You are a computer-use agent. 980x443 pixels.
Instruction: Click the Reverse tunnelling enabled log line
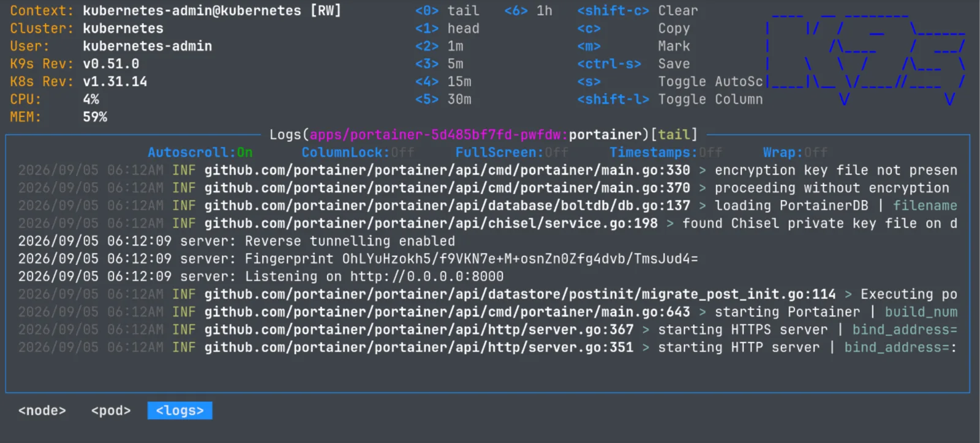pos(236,241)
